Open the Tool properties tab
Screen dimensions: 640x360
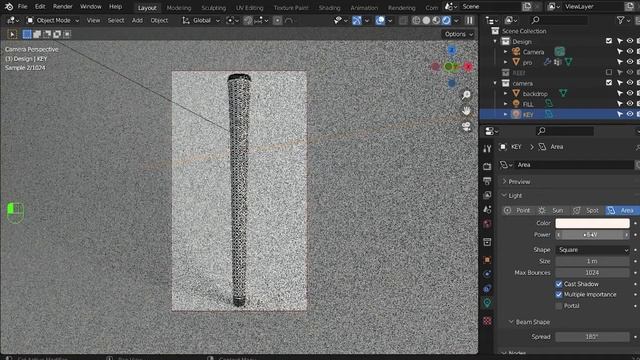(x=487, y=149)
